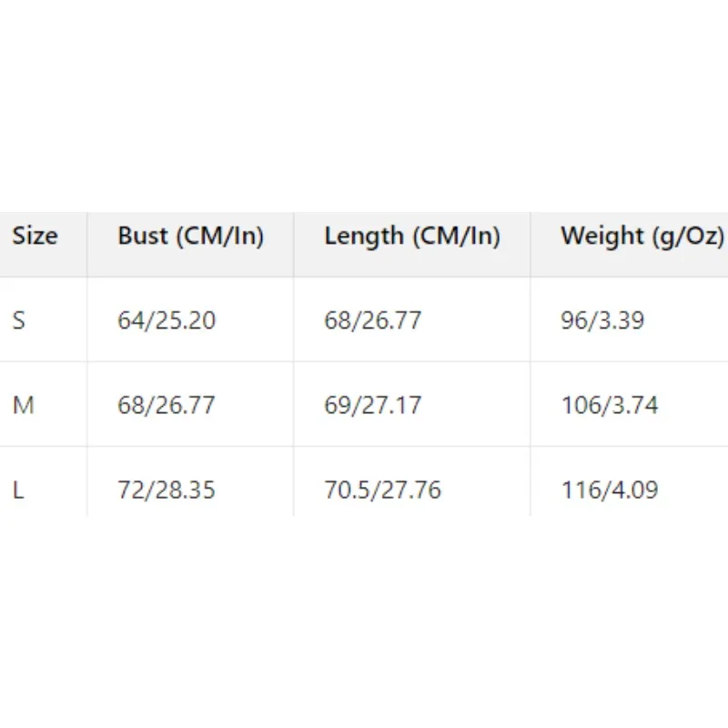Click the (CM/In) unit in Length header
This screenshot has width=728, height=728.
[457, 237]
